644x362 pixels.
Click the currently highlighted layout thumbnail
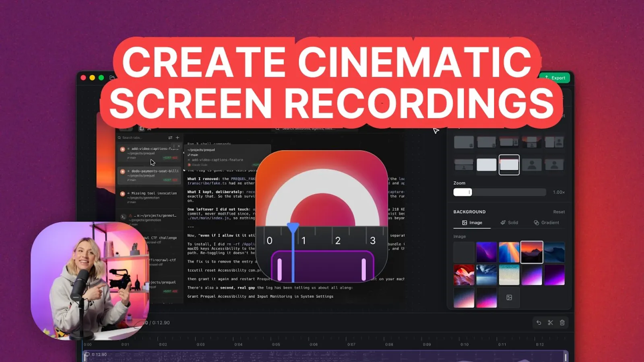[509, 165]
